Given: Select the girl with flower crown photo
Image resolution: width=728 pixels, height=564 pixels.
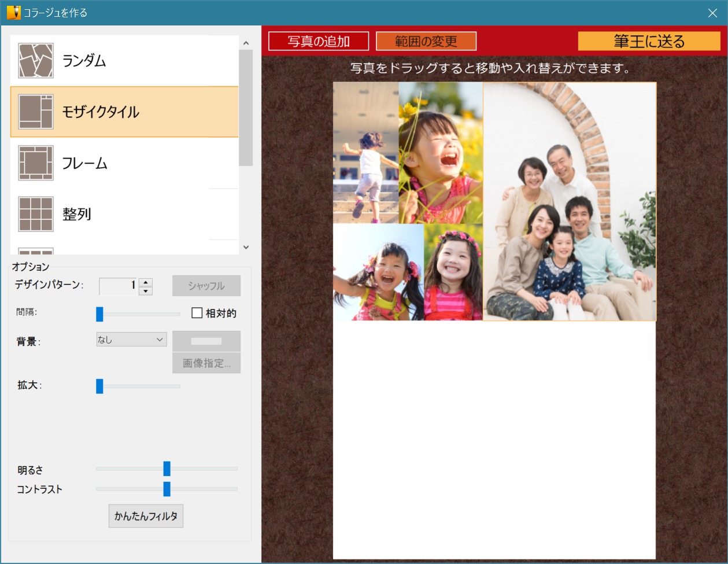Looking at the screenshot, I should point(453,272).
